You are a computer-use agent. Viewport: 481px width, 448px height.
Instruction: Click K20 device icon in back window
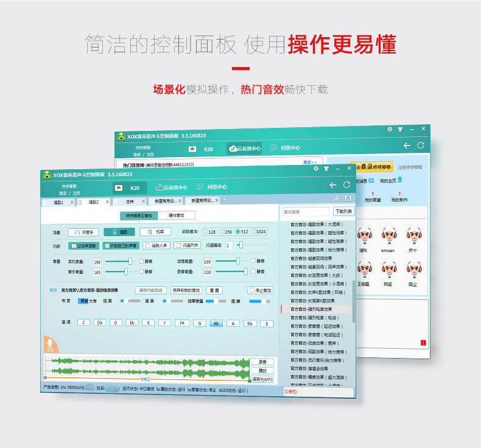(192, 149)
